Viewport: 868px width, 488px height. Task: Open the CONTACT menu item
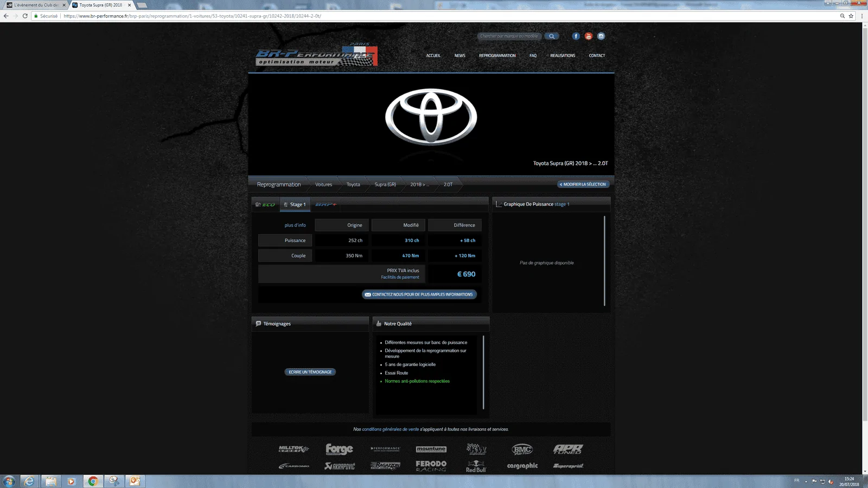597,55
